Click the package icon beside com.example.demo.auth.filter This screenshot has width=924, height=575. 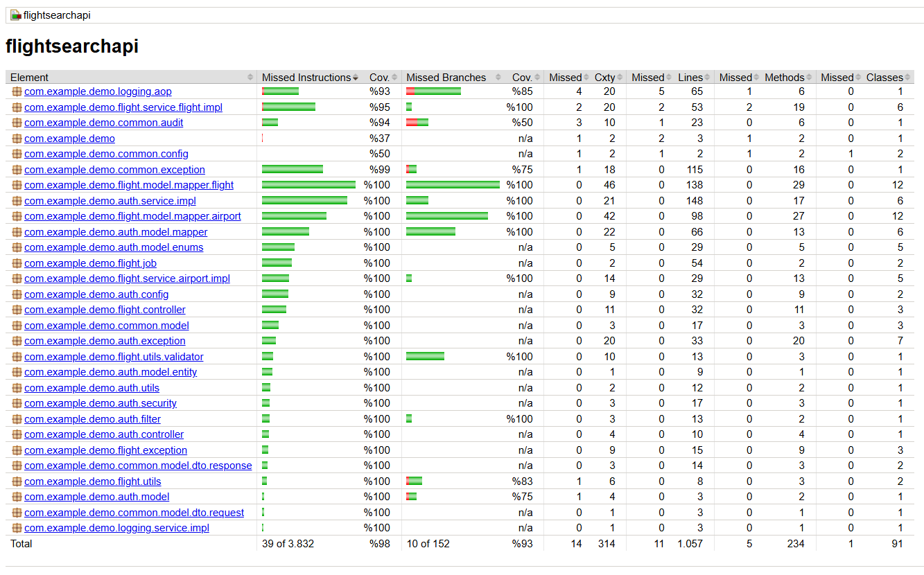pyautogui.click(x=17, y=419)
